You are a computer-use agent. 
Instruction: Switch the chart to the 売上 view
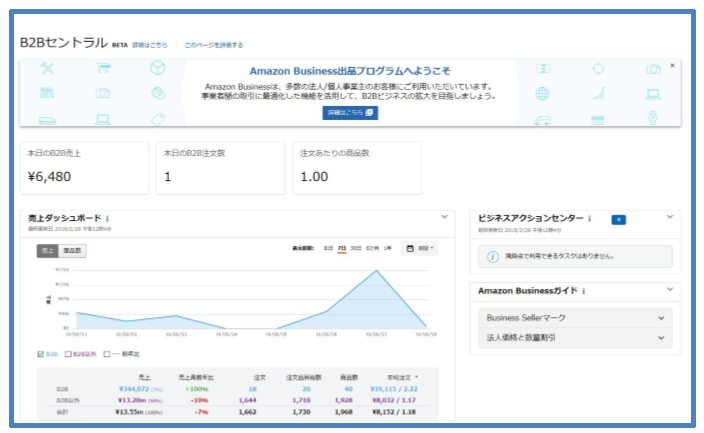(x=48, y=251)
